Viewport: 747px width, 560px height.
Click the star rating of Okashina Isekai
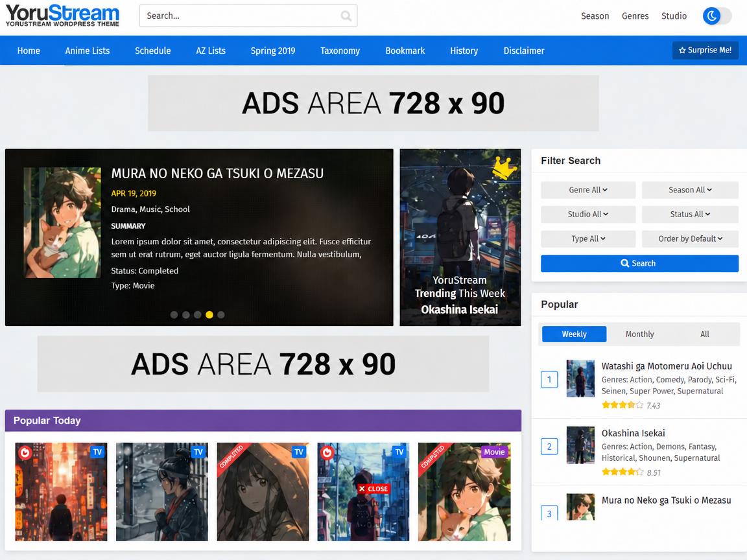622,472
